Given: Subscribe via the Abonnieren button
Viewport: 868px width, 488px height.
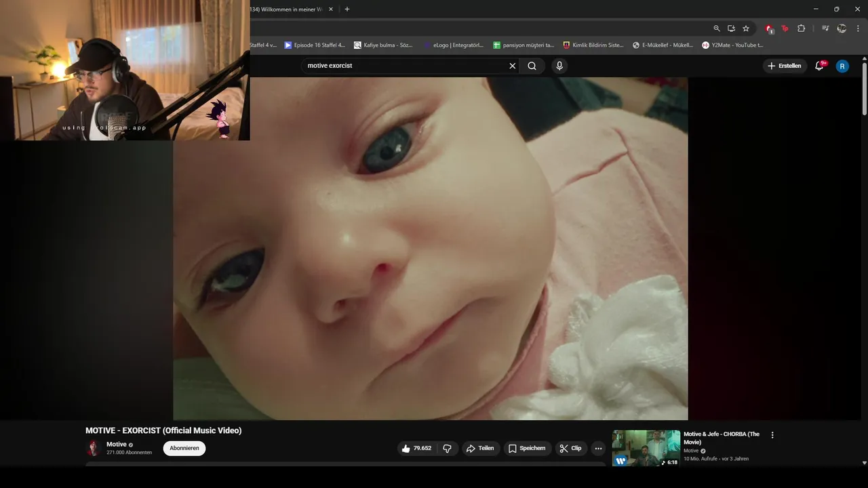Looking at the screenshot, I should (x=184, y=448).
